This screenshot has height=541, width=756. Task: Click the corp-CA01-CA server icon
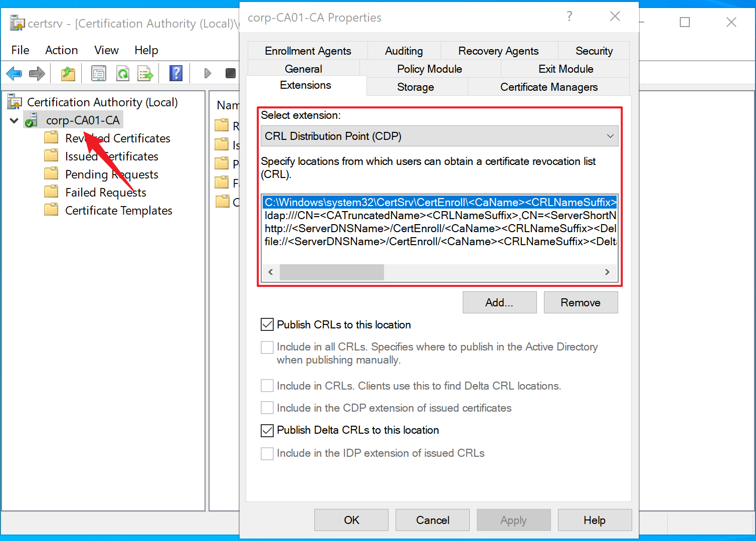32,120
